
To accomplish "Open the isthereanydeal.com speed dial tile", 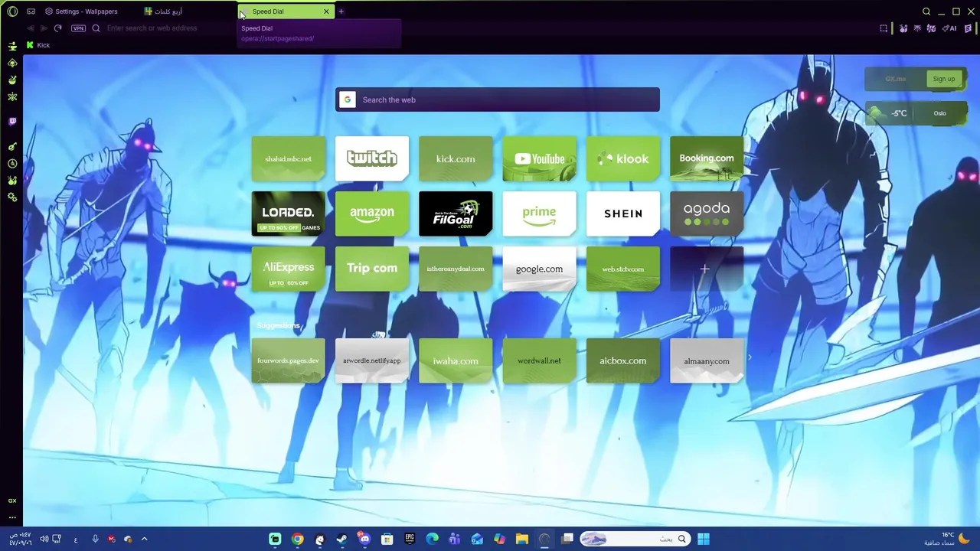I will (x=456, y=269).
